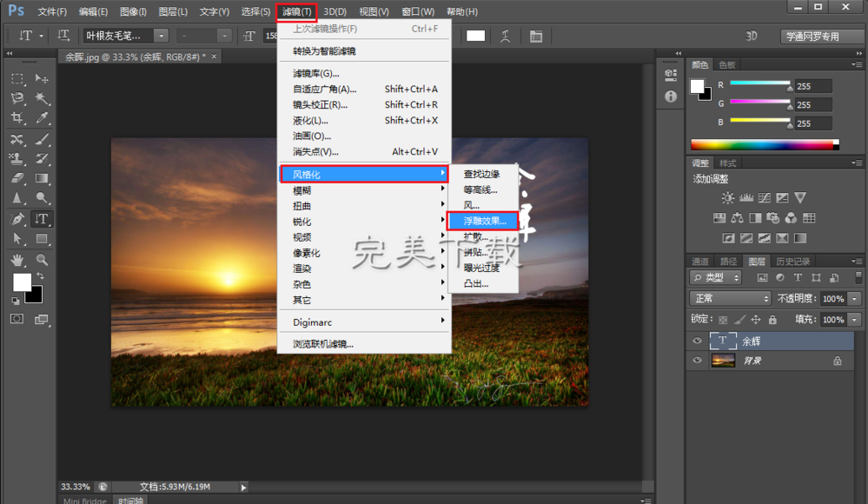The height and width of the screenshot is (504, 868).
Task: Click the Gradient tool icon
Action: point(42,178)
